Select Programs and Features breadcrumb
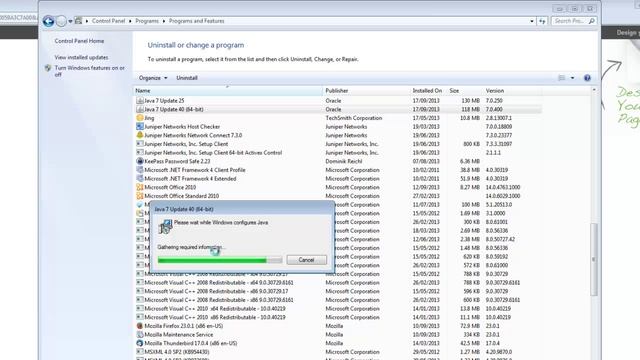The width and height of the screenshot is (640, 360). (196, 21)
